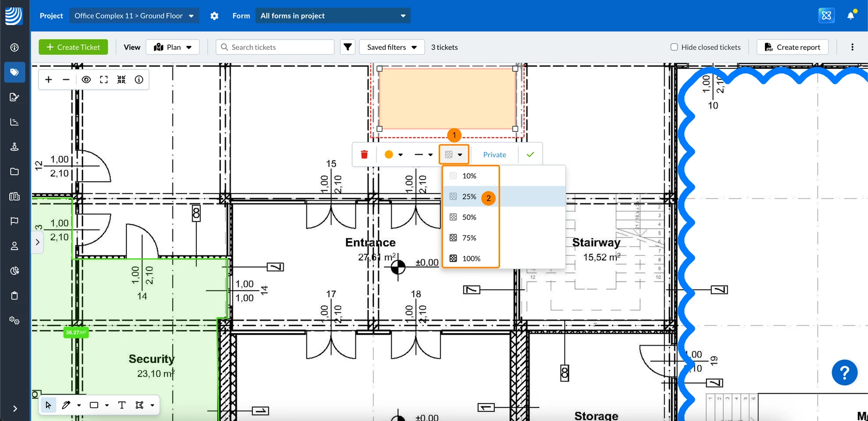Expand the All forms in project dropdown
Screen dimensions: 868x421
coord(333,16)
